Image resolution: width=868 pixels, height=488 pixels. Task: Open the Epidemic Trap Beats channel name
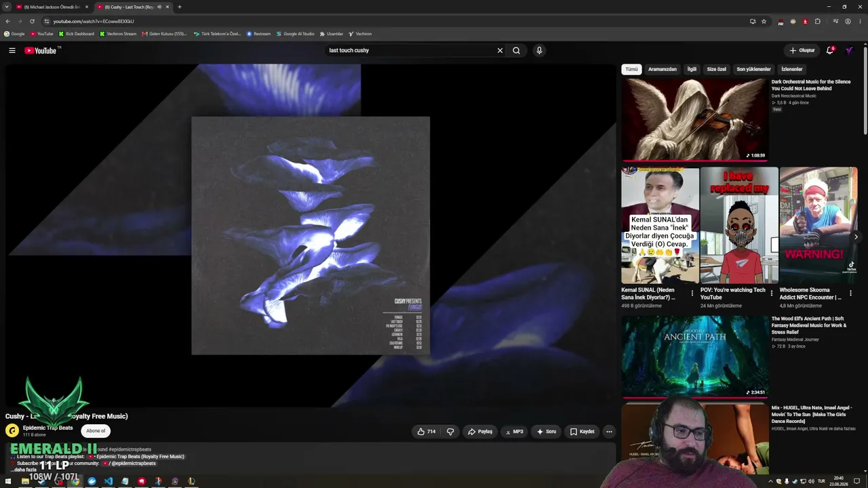(47, 428)
